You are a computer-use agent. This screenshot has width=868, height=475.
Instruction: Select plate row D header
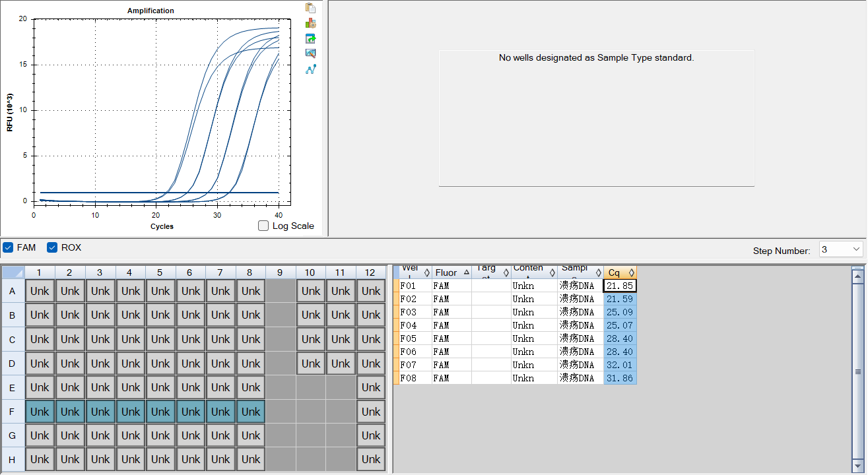[x=13, y=364]
